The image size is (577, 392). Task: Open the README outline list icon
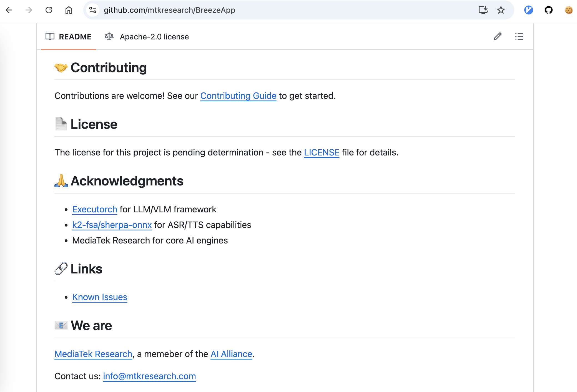pyautogui.click(x=519, y=37)
